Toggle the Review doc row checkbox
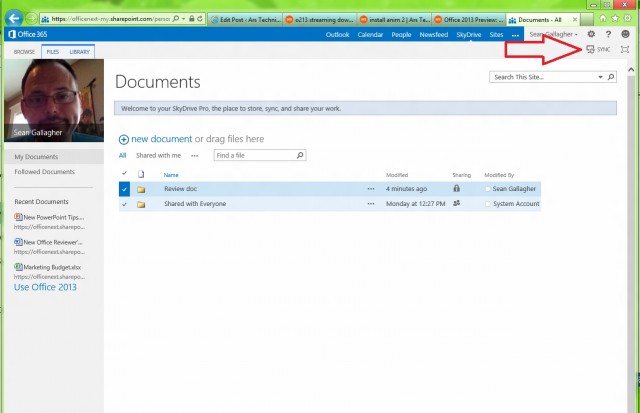The width and height of the screenshot is (640, 413). tap(124, 189)
